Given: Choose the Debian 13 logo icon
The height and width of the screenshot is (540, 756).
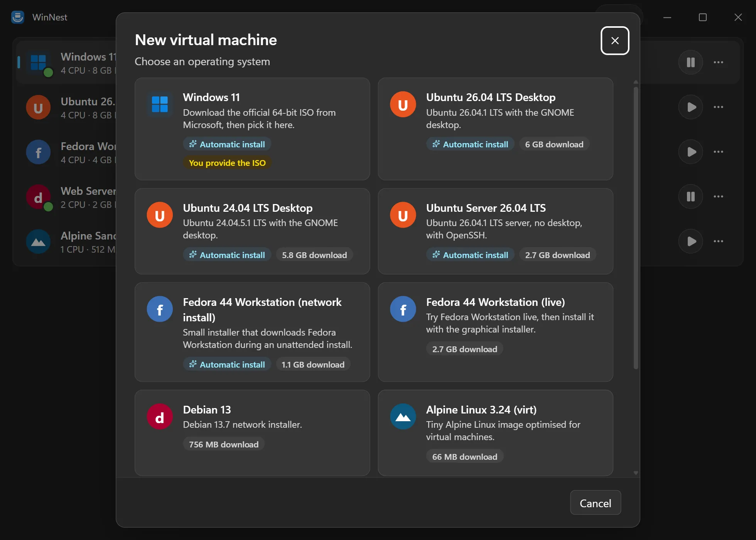Looking at the screenshot, I should (x=160, y=417).
